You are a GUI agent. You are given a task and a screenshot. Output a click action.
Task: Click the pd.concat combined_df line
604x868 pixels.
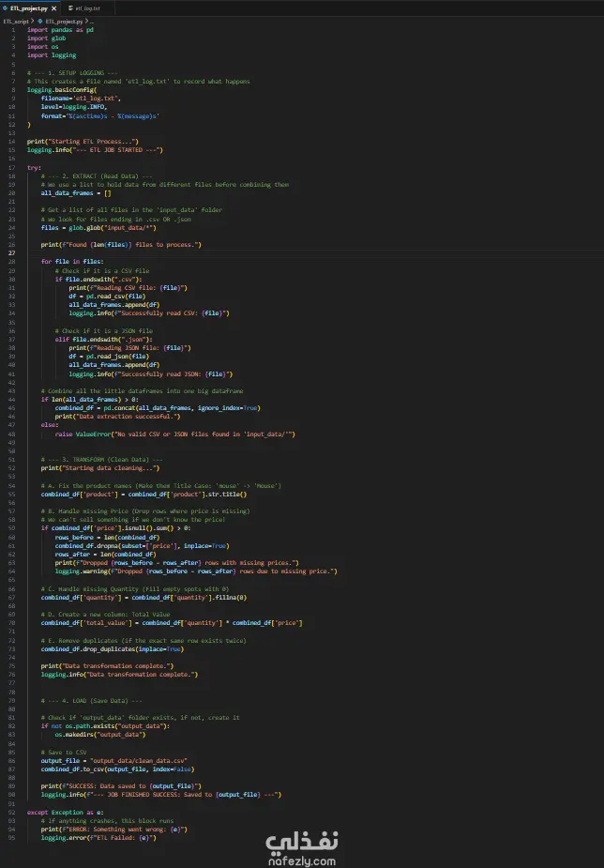coord(157,408)
